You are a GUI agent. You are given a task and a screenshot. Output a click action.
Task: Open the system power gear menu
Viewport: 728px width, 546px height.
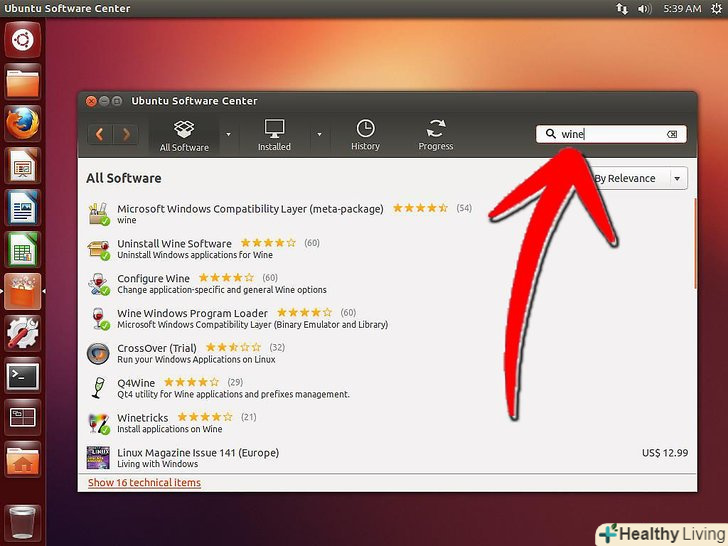pyautogui.click(x=716, y=8)
